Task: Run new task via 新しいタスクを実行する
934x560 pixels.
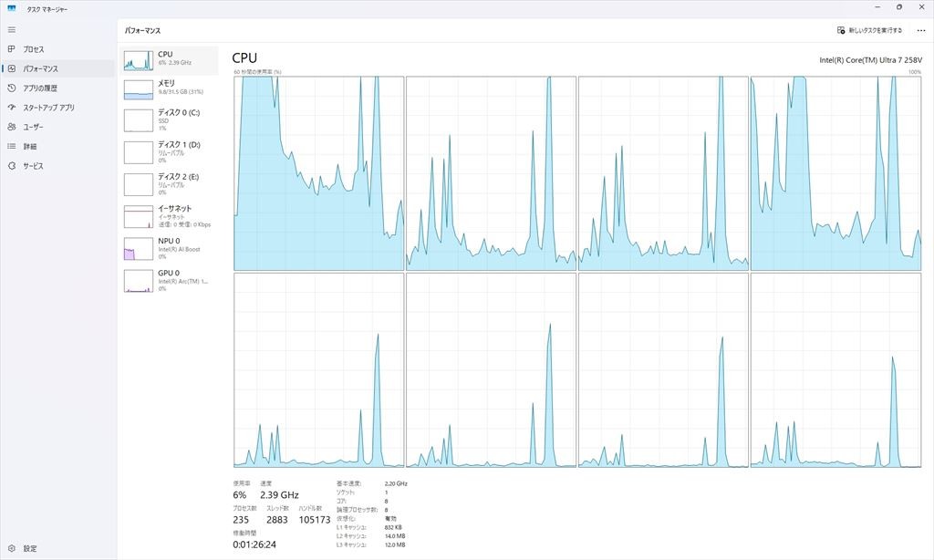Action: [869, 30]
